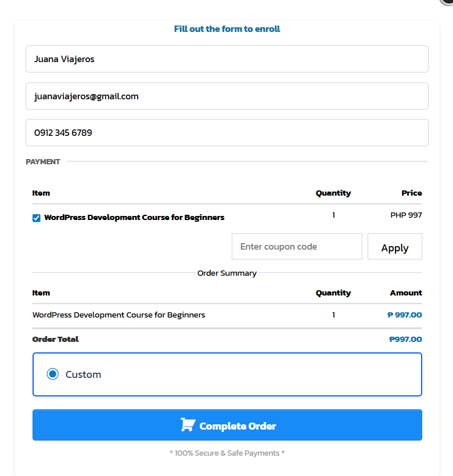
Task: Click the PAYMENT section label
Action: pyautogui.click(x=43, y=162)
